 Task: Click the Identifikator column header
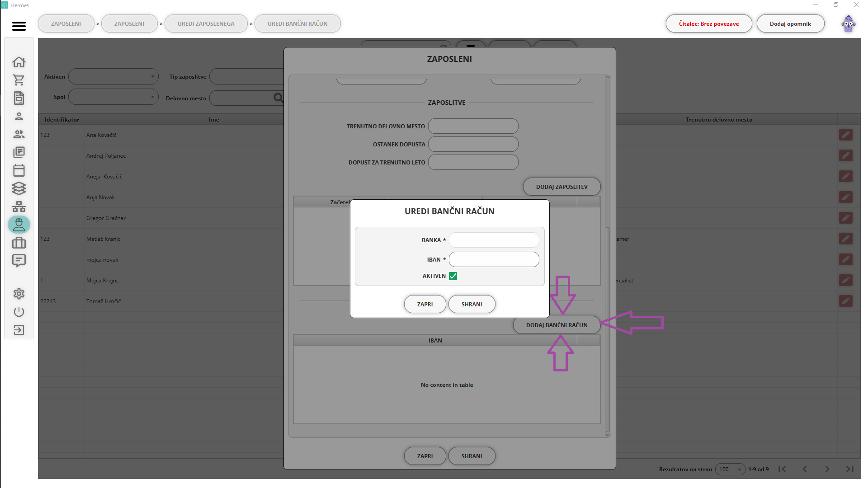click(62, 120)
